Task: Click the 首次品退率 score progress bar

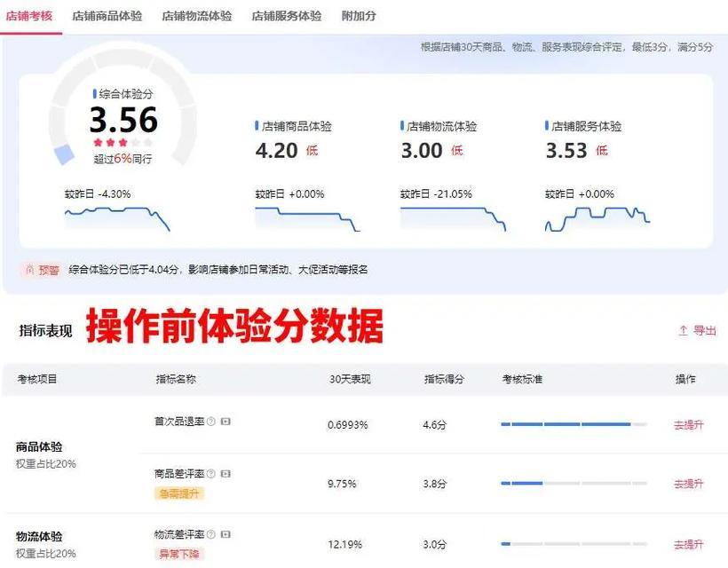Action: click(574, 424)
